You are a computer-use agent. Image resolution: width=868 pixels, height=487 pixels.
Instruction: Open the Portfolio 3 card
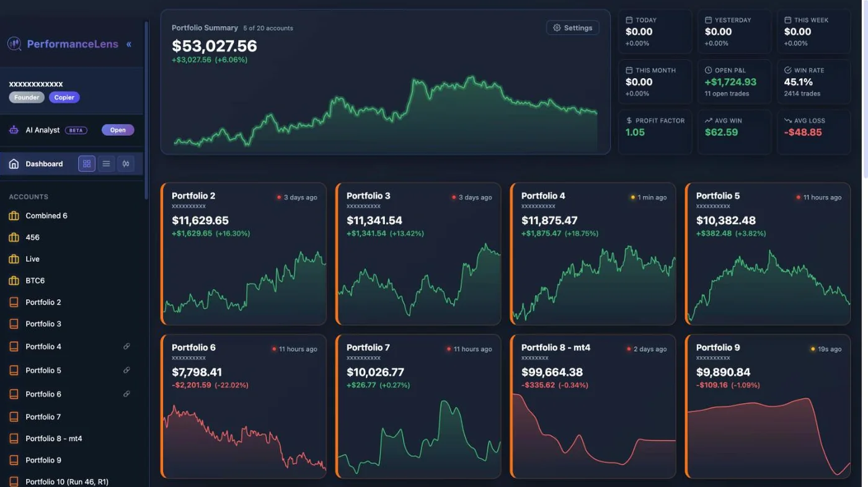coord(418,254)
